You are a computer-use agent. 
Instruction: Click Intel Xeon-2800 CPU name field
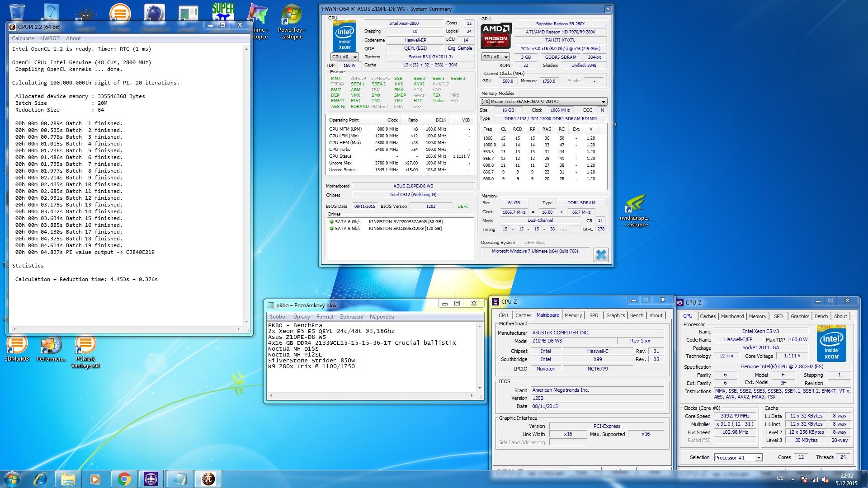pyautogui.click(x=404, y=23)
